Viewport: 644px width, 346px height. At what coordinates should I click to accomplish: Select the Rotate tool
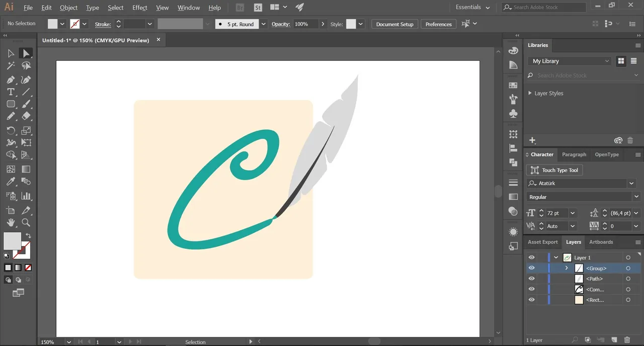click(11, 131)
